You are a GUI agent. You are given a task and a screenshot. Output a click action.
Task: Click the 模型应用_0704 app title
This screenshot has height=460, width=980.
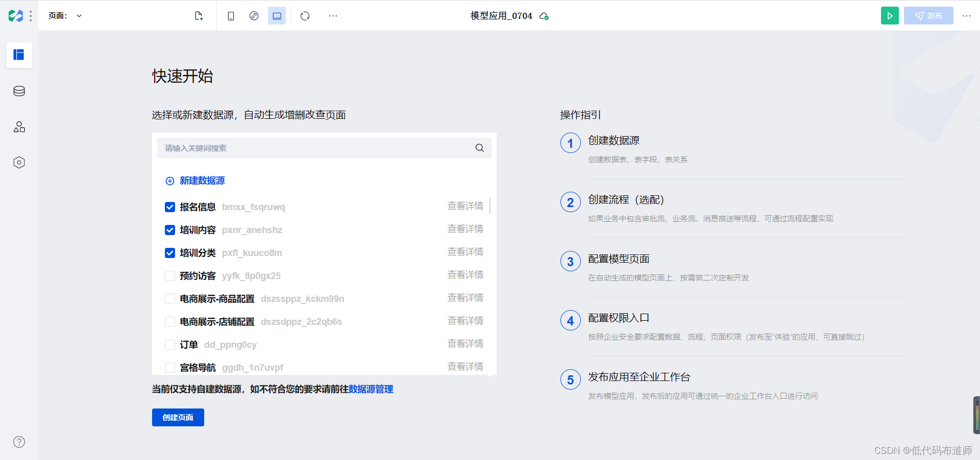[501, 16]
